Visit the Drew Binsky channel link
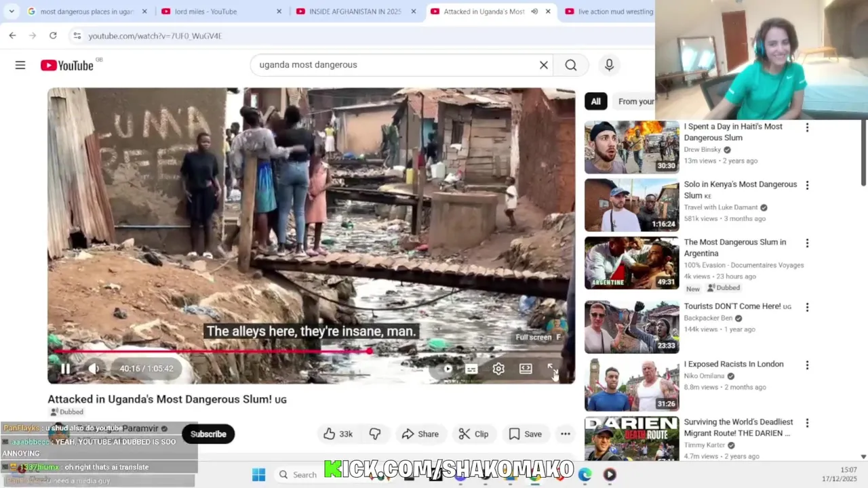 pyautogui.click(x=703, y=150)
